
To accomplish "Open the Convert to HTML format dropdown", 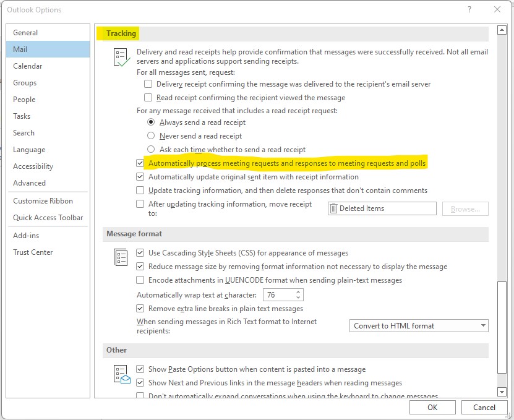I will tap(483, 325).
